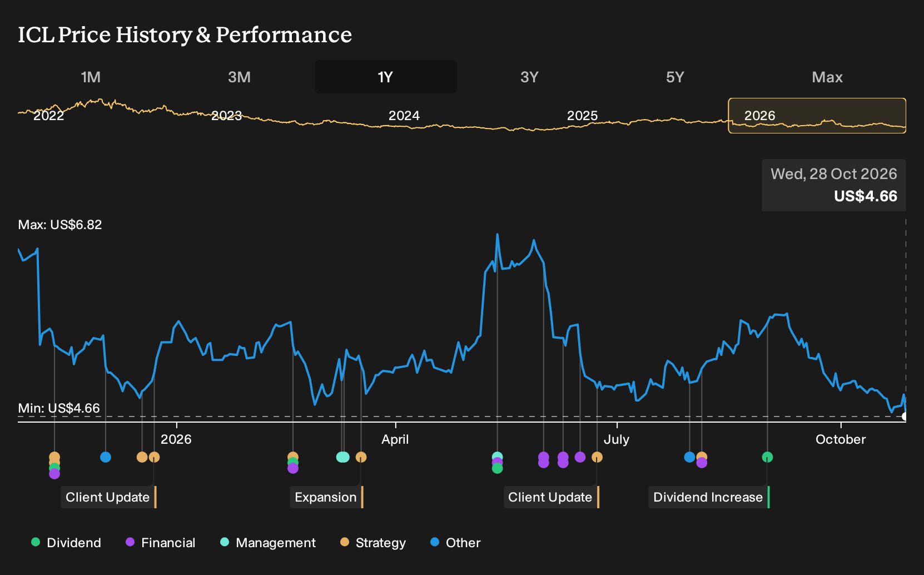The image size is (924, 575).
Task: Switch to the 3Y time range
Action: pos(529,77)
